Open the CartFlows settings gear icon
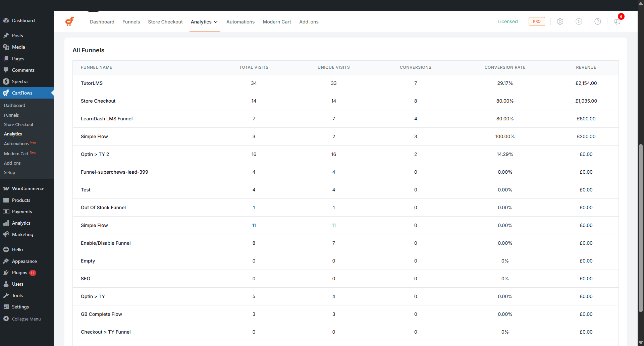 [560, 21]
